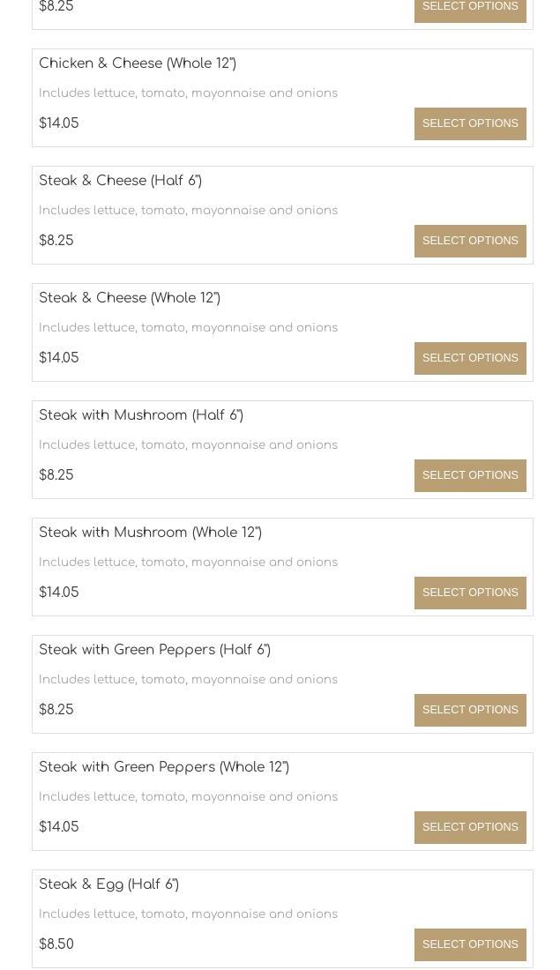Select options for Steak with Mushroom Whole 12"

point(470,593)
